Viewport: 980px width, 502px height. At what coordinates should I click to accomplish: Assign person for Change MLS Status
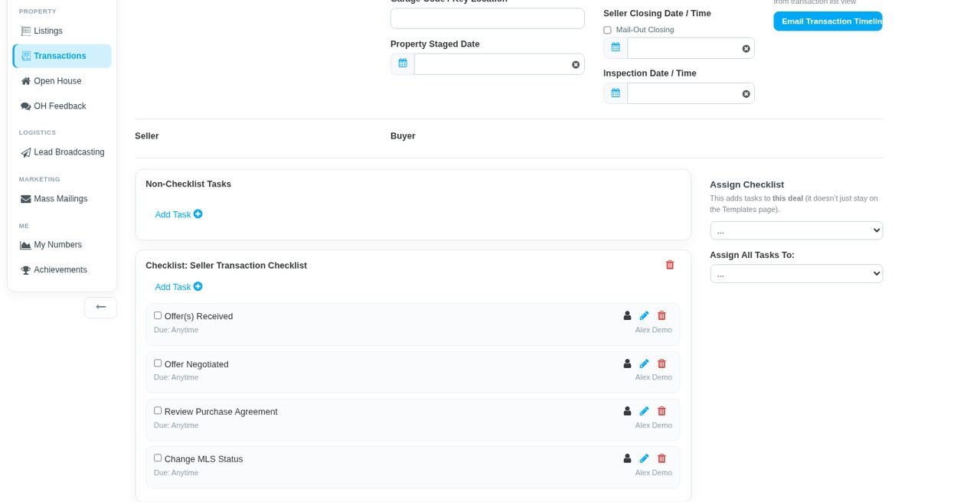[x=627, y=458]
